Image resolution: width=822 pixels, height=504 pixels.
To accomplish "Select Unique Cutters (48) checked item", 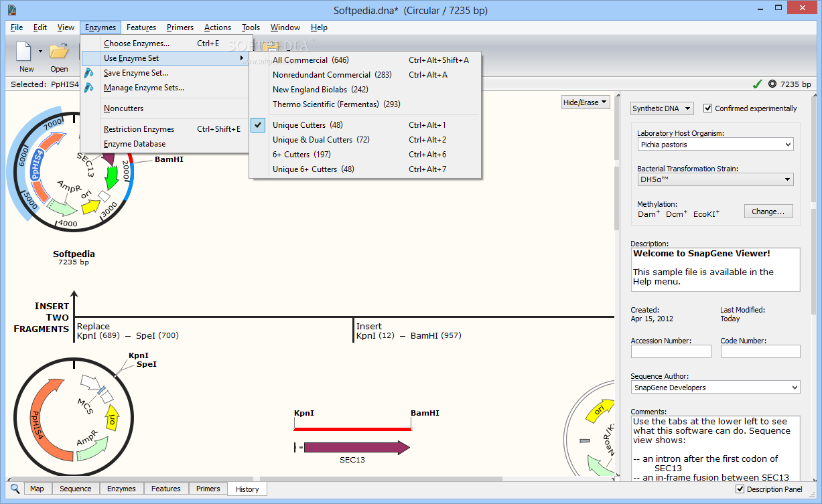I will (x=365, y=125).
